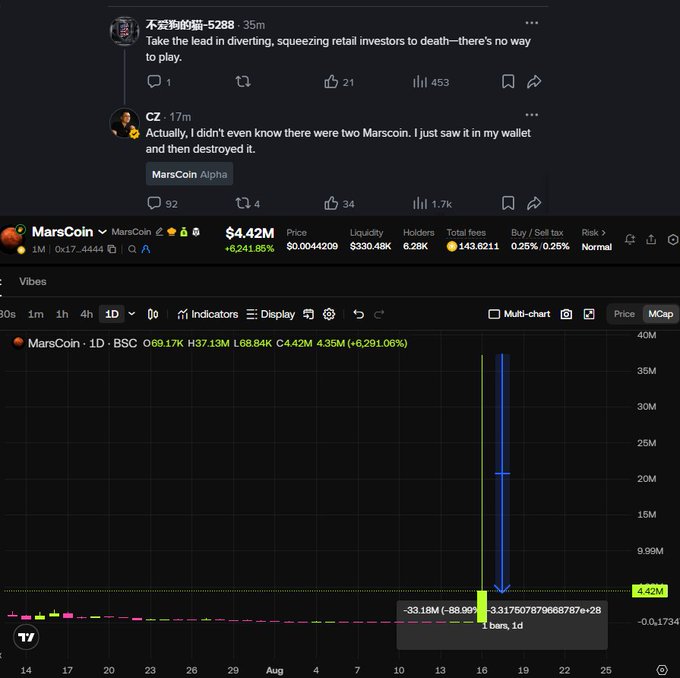Viewport: 680px width, 678px height.
Task: Open 不爱狗的猫-5288 profile avatar
Action: [x=124, y=31]
